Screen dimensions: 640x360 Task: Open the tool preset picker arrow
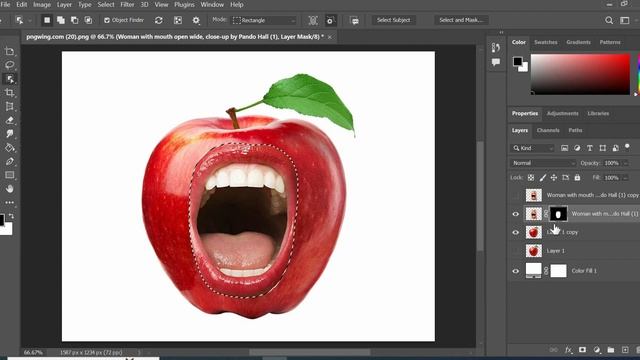point(30,20)
